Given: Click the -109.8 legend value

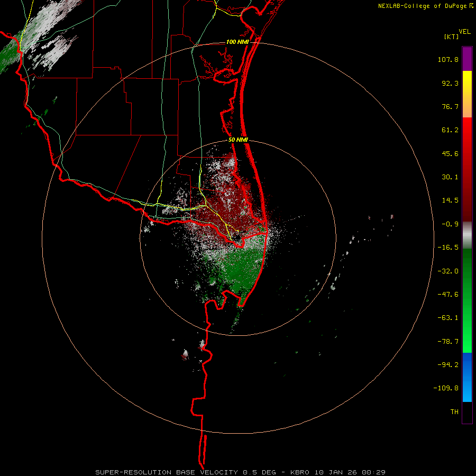Looking at the screenshot, I should [x=446, y=388].
